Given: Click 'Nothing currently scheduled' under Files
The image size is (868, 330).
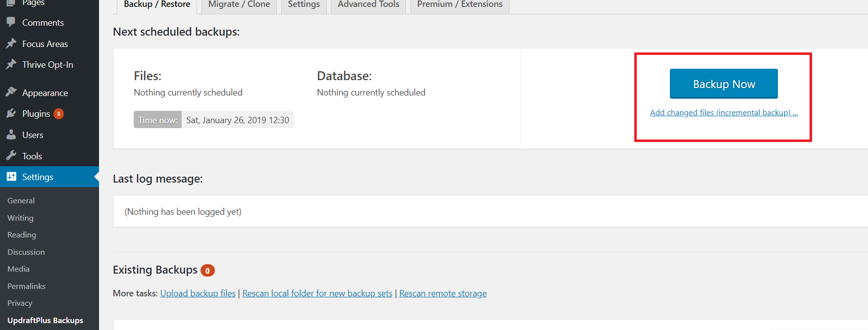Looking at the screenshot, I should [x=188, y=93].
